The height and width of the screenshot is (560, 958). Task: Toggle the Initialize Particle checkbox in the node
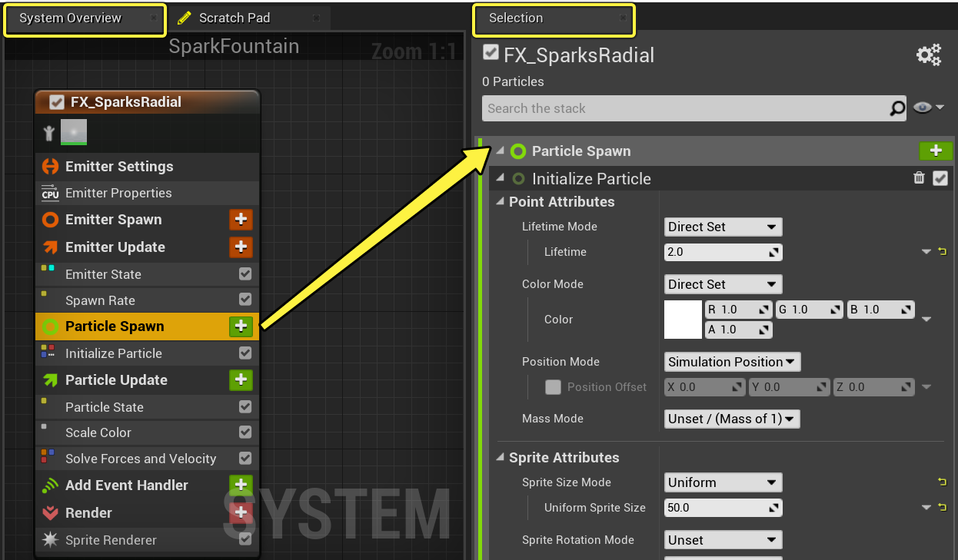[245, 353]
